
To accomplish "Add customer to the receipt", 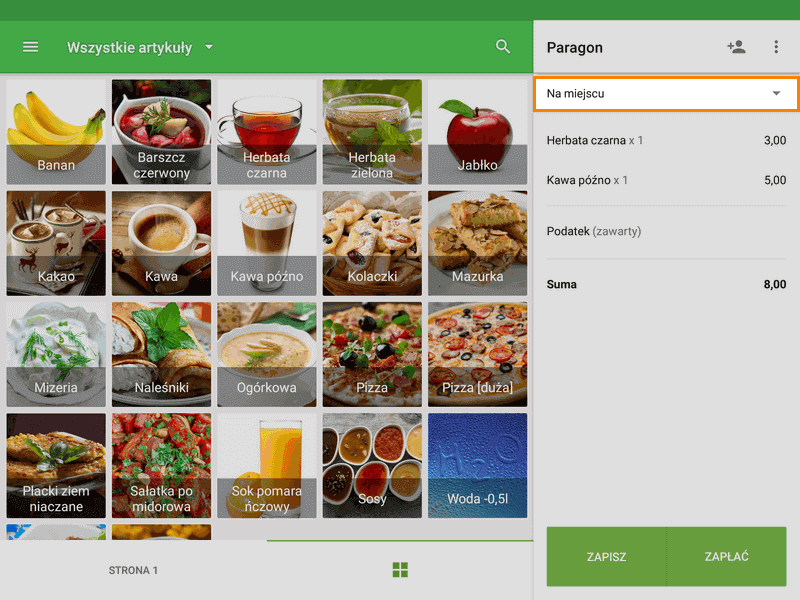I will click(736, 47).
